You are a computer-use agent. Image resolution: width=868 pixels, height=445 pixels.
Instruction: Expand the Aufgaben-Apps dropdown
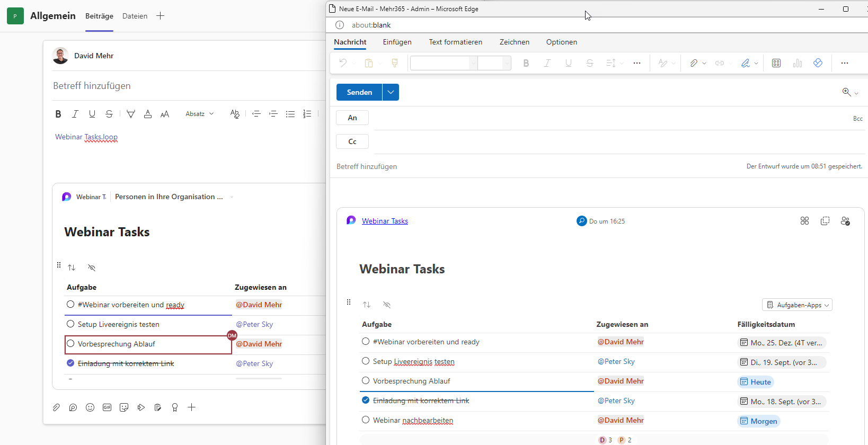pyautogui.click(x=798, y=305)
